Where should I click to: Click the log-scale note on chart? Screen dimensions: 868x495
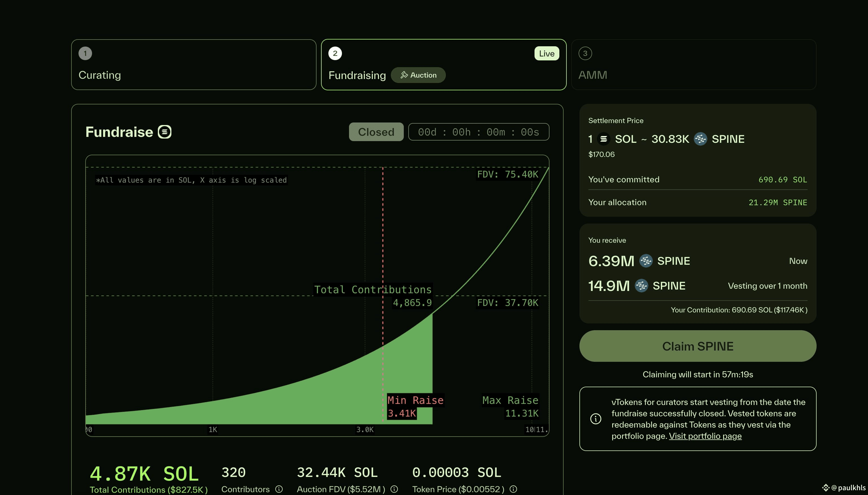point(191,180)
